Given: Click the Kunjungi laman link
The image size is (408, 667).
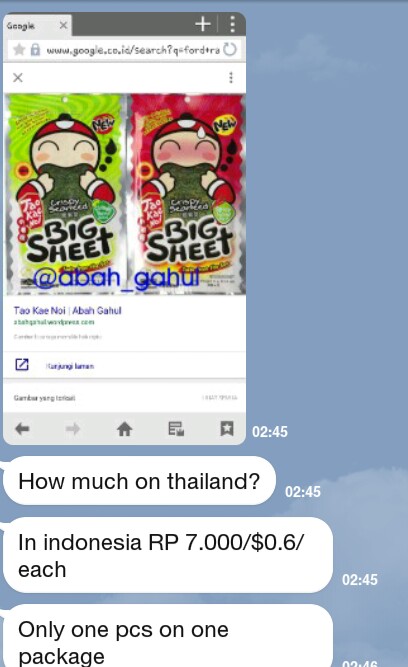Looking at the screenshot, I should [70, 366].
